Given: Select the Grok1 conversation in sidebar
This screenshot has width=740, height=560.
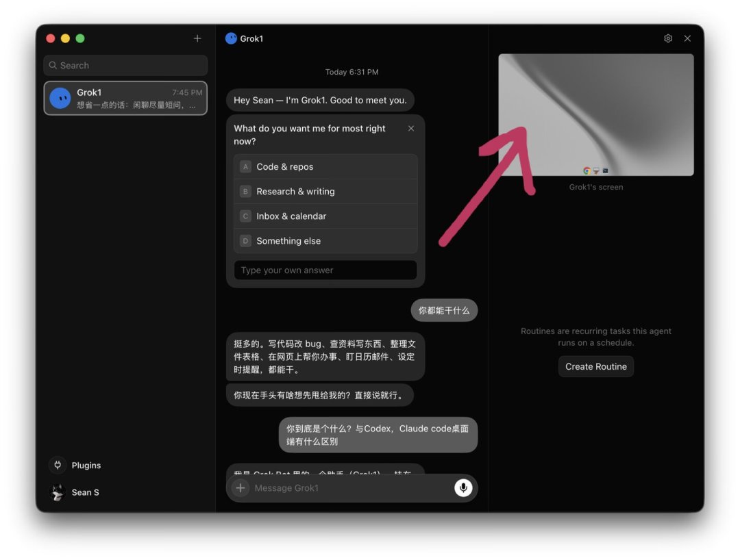Looking at the screenshot, I should tap(125, 98).
